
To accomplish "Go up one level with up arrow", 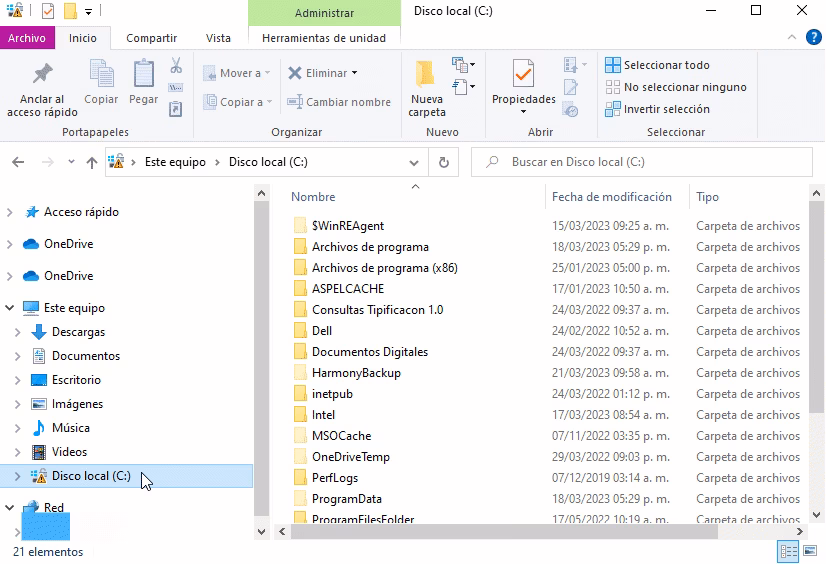I will click(92, 162).
